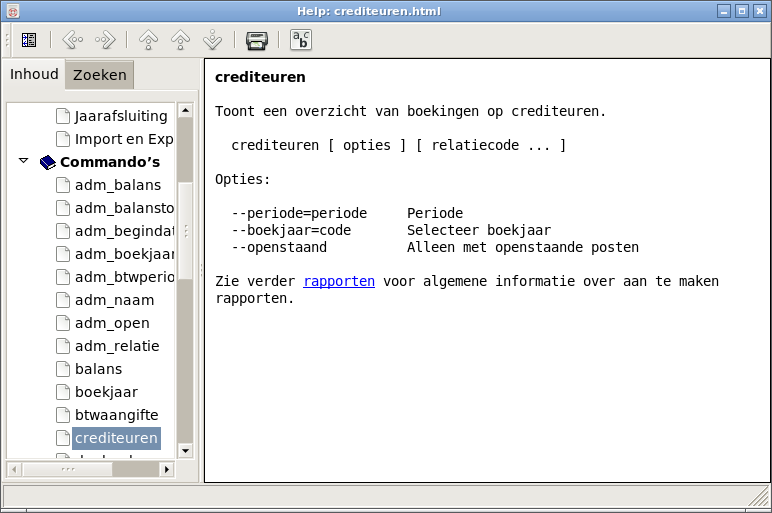Go up one level in document hierarchy

pyautogui.click(x=148, y=40)
